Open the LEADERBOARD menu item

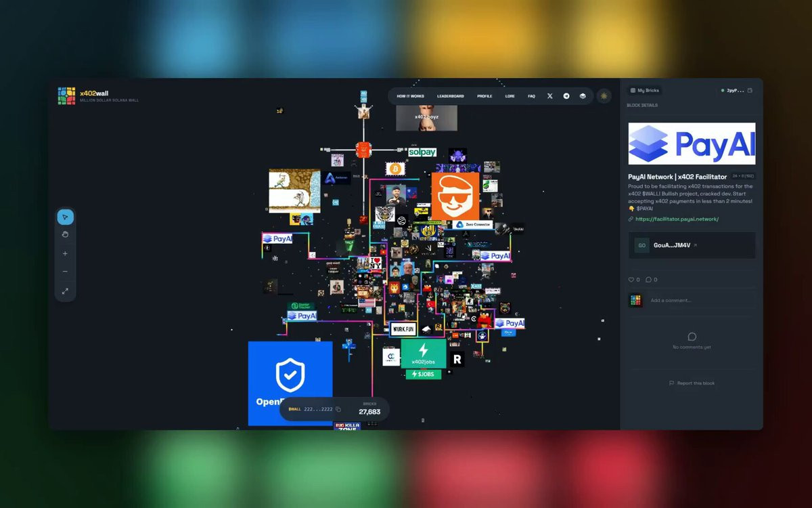(451, 96)
